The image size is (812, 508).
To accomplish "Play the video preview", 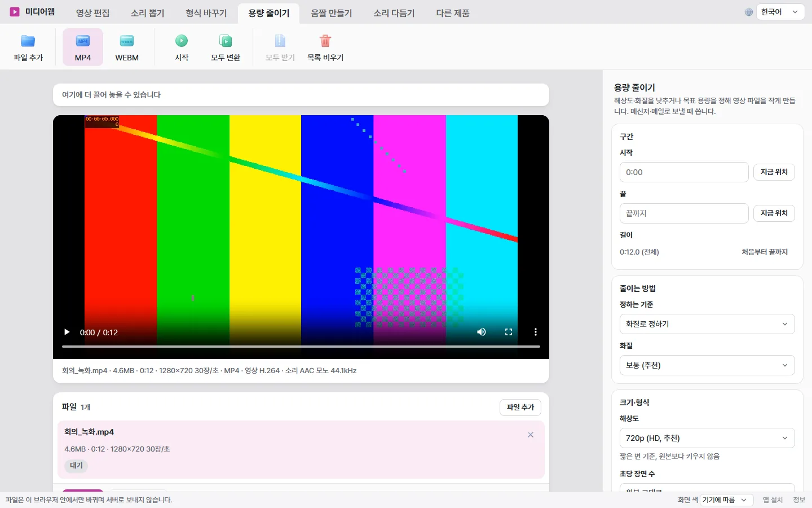I will (x=67, y=332).
